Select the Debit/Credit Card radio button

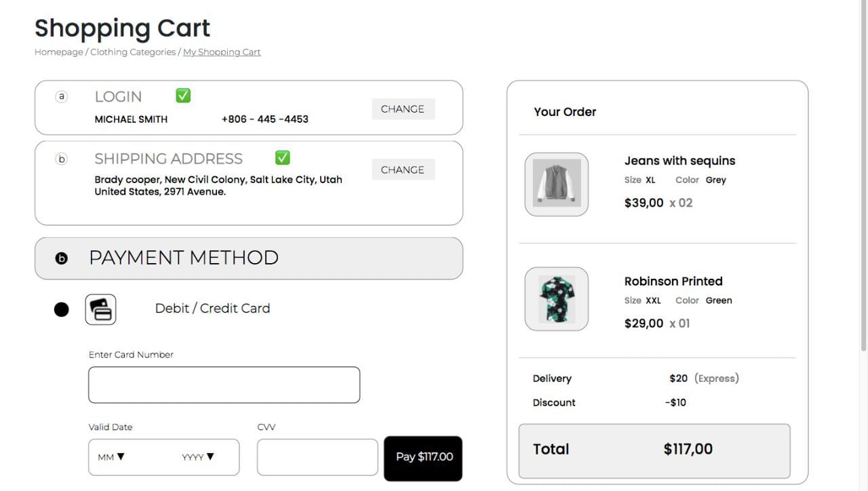coord(61,309)
